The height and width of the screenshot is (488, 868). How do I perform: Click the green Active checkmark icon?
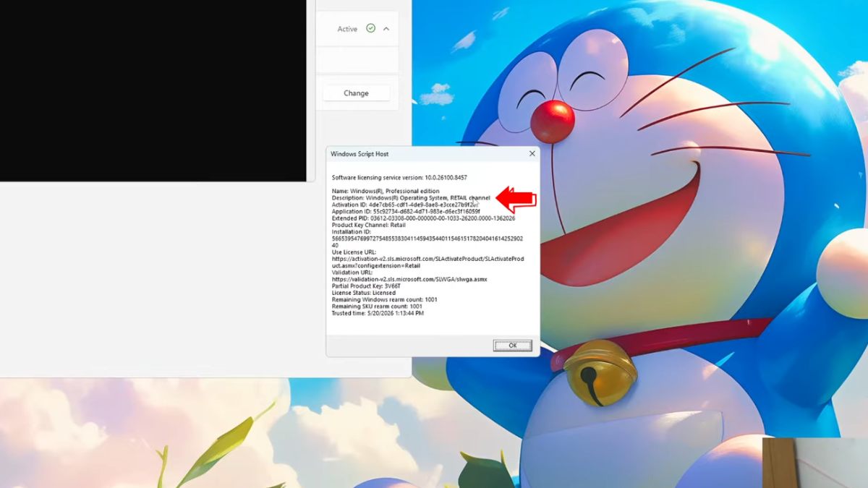pos(370,28)
